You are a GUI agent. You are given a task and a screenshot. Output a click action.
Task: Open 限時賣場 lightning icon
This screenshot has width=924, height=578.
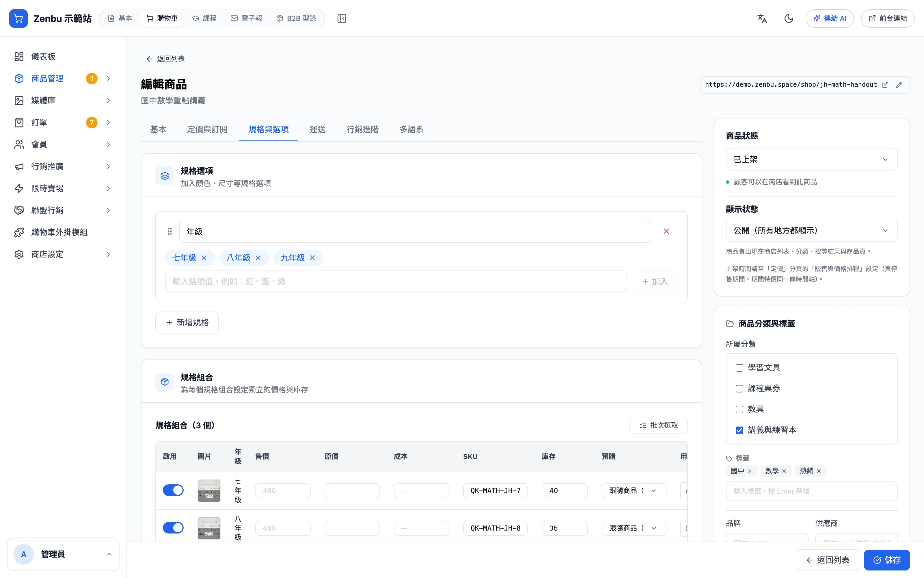pos(19,188)
